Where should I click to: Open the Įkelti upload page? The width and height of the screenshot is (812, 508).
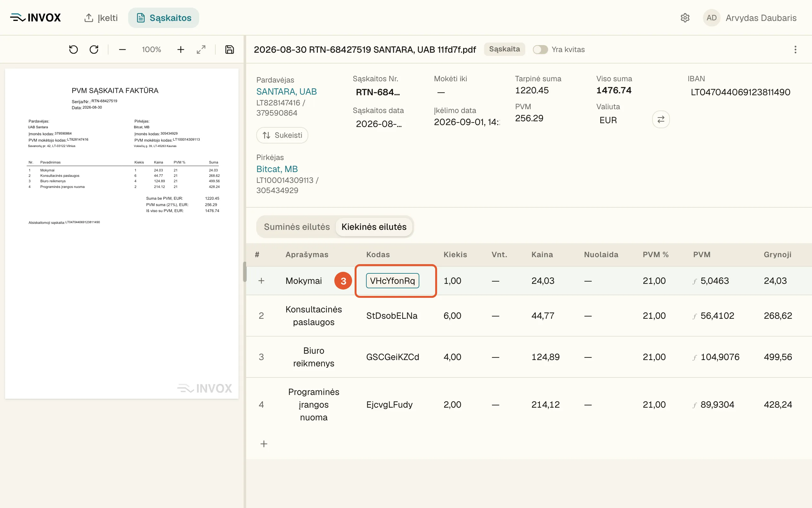(x=101, y=18)
